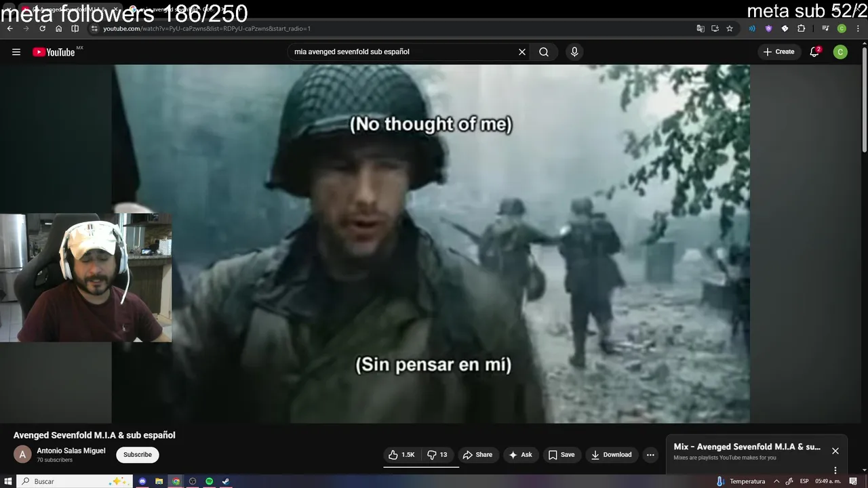The width and height of the screenshot is (868, 488).
Task: Share the video
Action: click(x=477, y=455)
